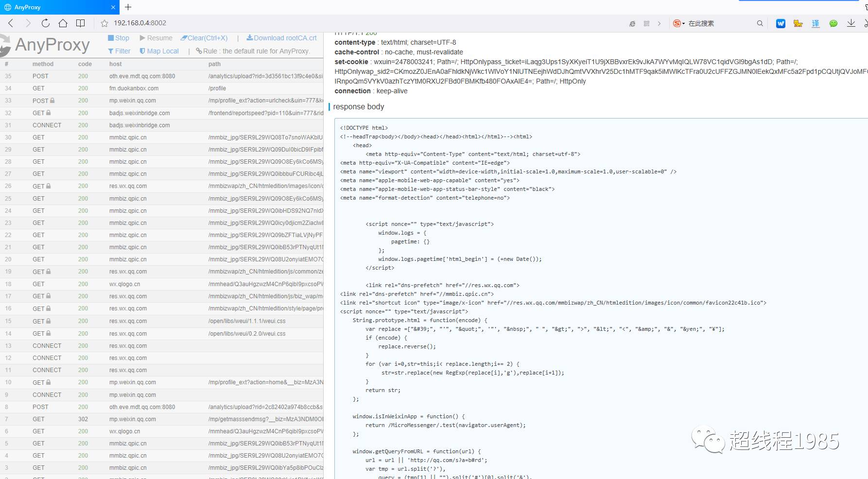Click the response body section heading
The height and width of the screenshot is (479, 868).
[359, 107]
